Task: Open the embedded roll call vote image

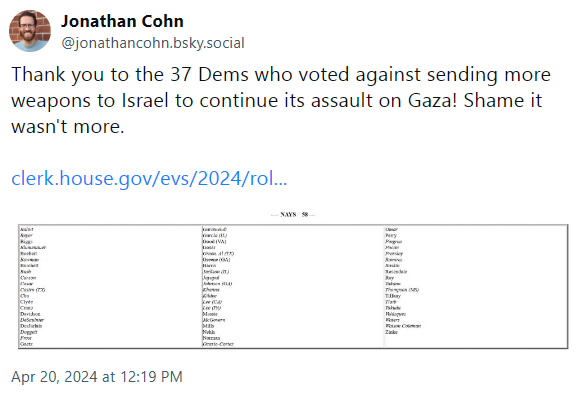Action: click(293, 280)
